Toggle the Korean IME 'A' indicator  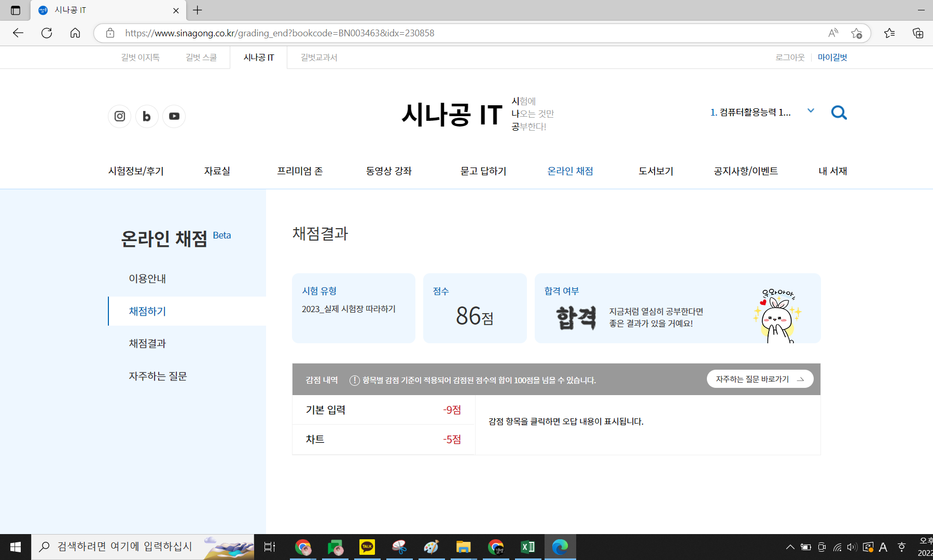click(x=883, y=547)
